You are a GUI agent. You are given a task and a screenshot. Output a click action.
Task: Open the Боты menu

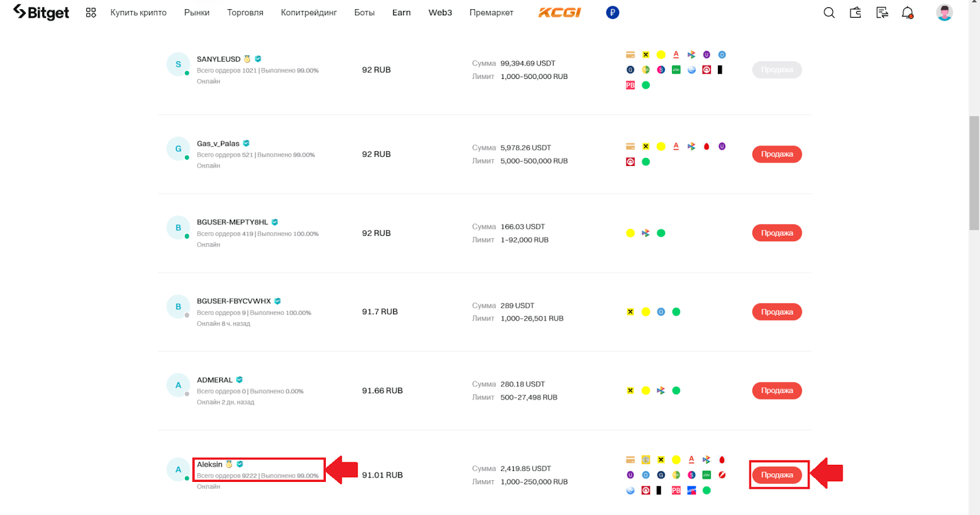[x=364, y=12]
